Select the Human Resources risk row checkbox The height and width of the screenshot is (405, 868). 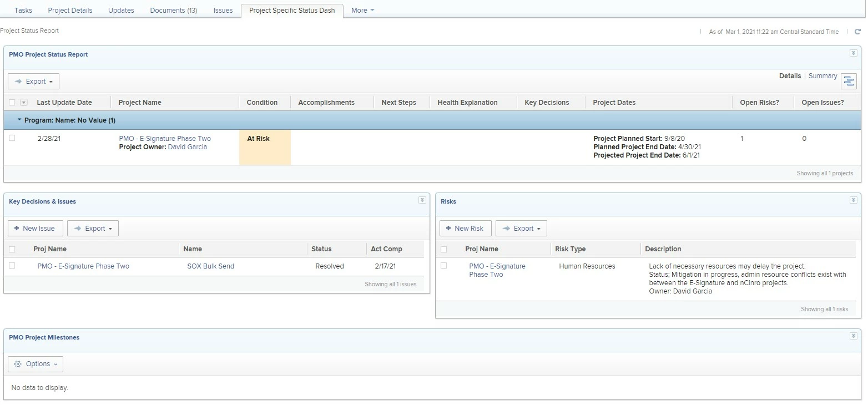coord(443,266)
